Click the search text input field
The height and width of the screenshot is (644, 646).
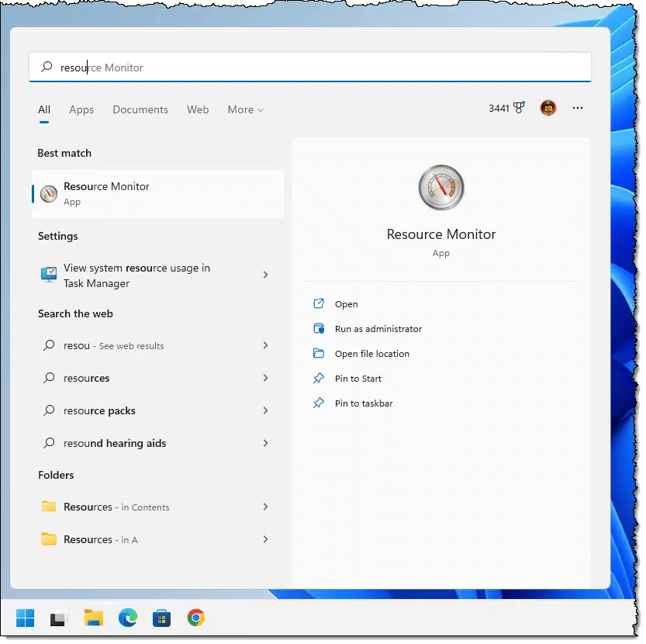pos(310,67)
